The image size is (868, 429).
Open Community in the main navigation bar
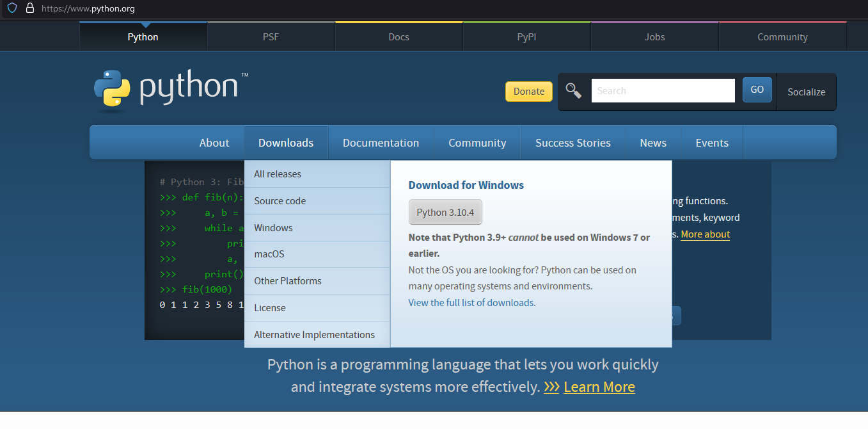click(x=477, y=143)
